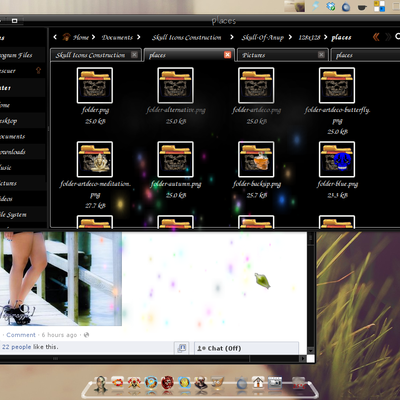Select the folder-artdeco-meditation.png thumbnail
Image resolution: width=400 pixels, height=400 pixels.
click(95, 159)
